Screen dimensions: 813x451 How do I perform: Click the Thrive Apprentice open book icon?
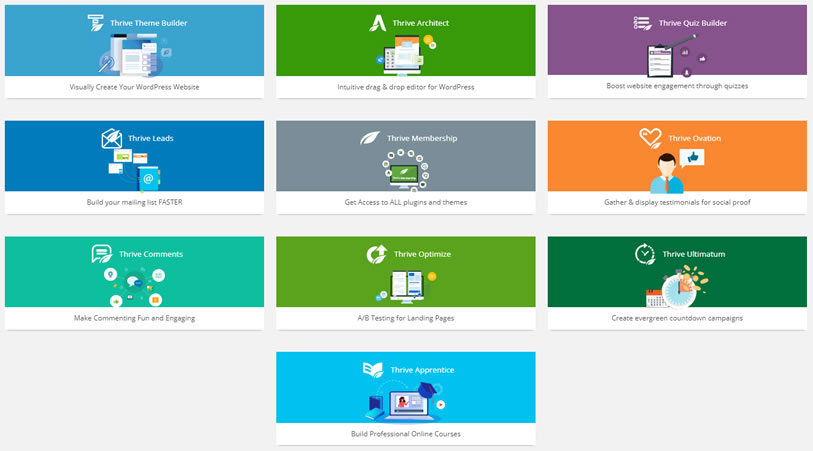click(x=373, y=370)
